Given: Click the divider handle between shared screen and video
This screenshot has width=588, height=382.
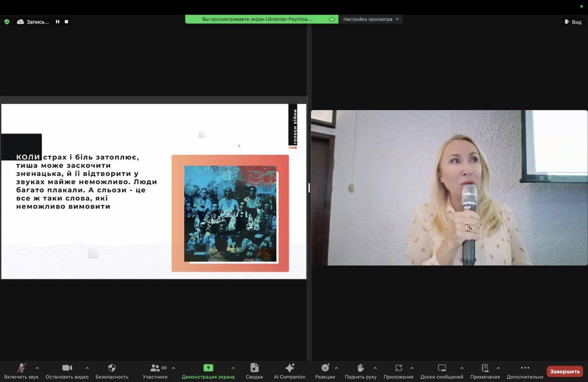Looking at the screenshot, I should (309, 187).
